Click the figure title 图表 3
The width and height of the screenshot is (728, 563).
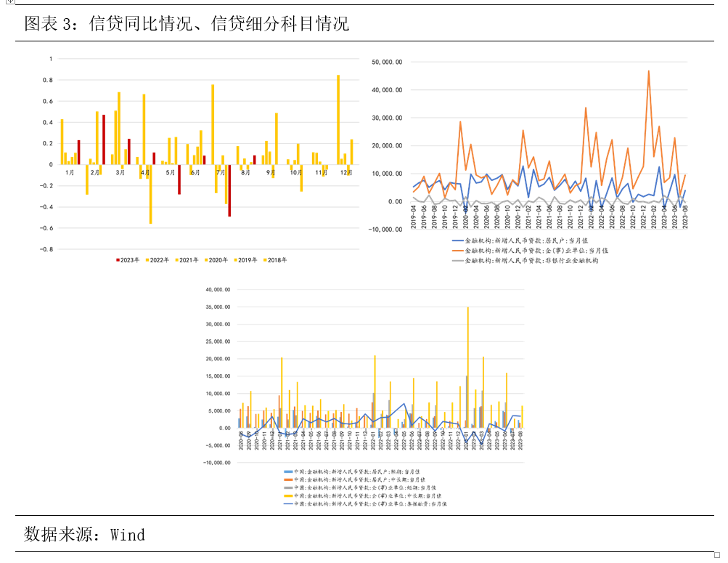pyautogui.click(x=187, y=24)
